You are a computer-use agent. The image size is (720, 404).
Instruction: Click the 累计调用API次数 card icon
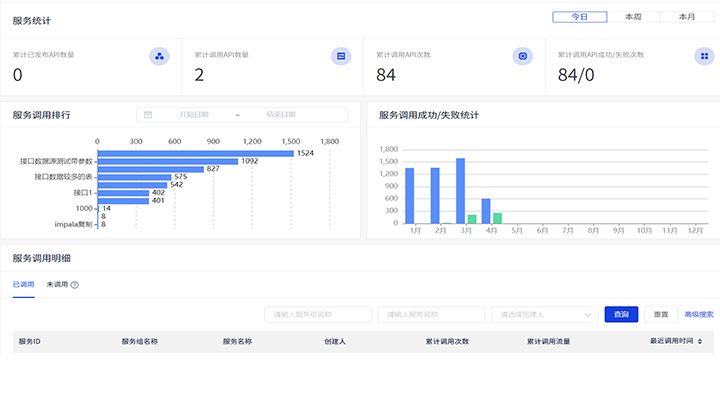tap(522, 56)
